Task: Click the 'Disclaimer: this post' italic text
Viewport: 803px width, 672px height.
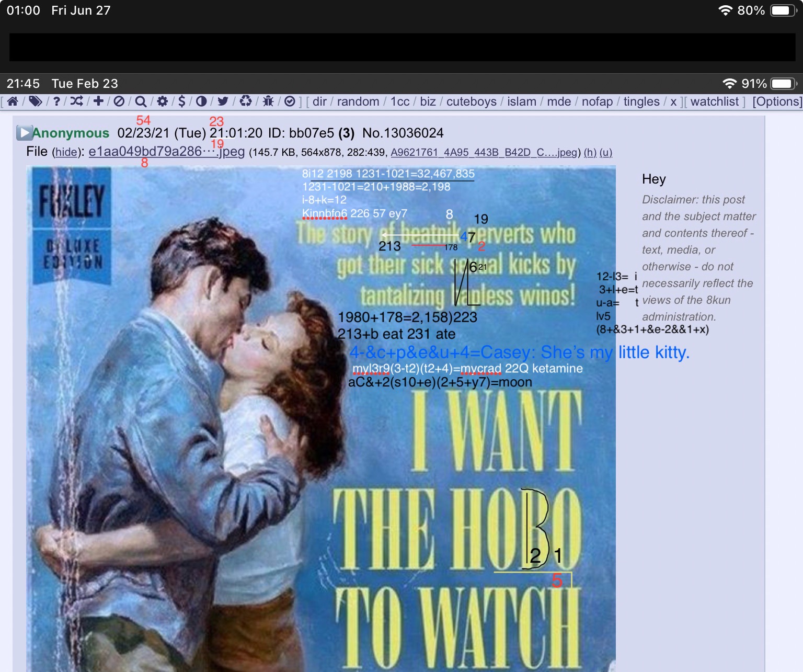Action: point(693,199)
